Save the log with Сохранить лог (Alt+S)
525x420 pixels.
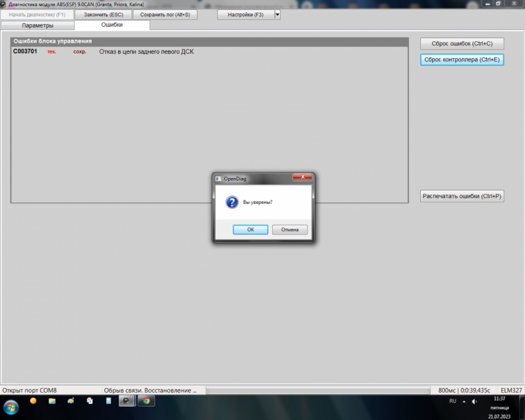(165, 15)
